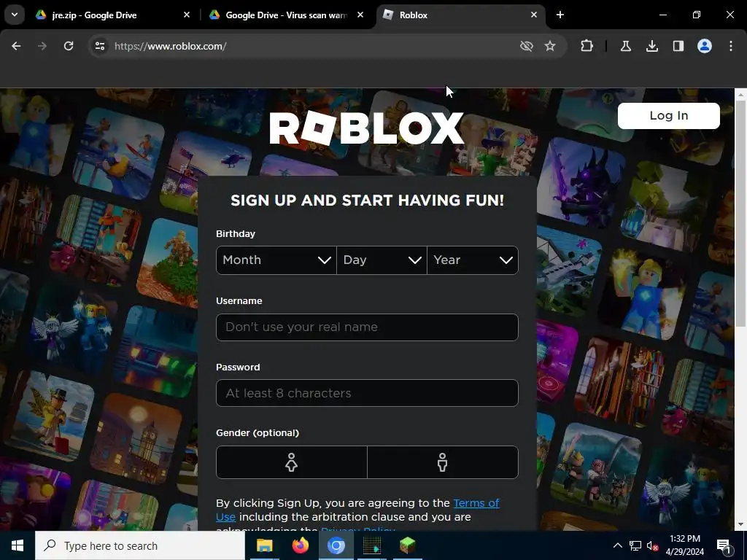Bookmark this page with the star icon
This screenshot has width=747, height=560.
(550, 46)
